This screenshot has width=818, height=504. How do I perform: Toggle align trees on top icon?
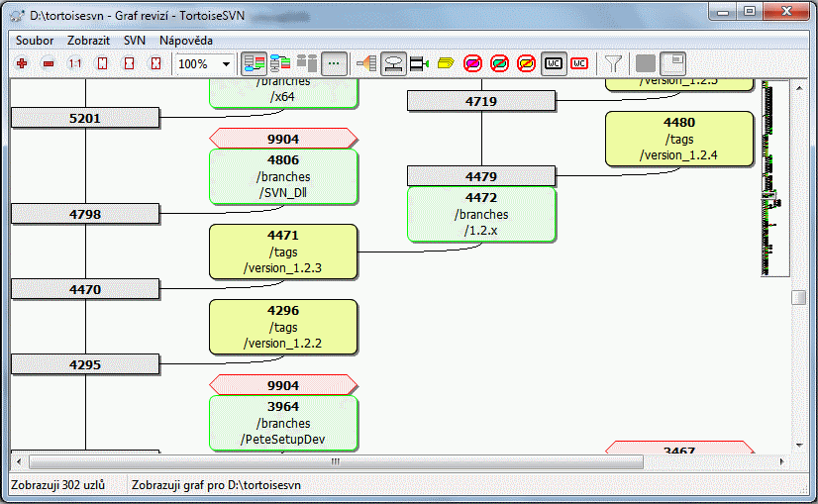coord(307,63)
